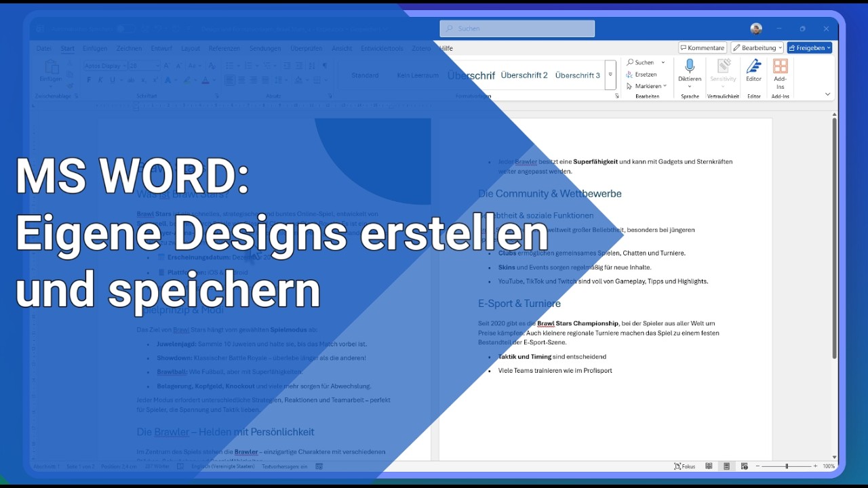Viewport: 868px width, 488px height.
Task: Click the Suchen search field in title bar
Action: [517, 28]
